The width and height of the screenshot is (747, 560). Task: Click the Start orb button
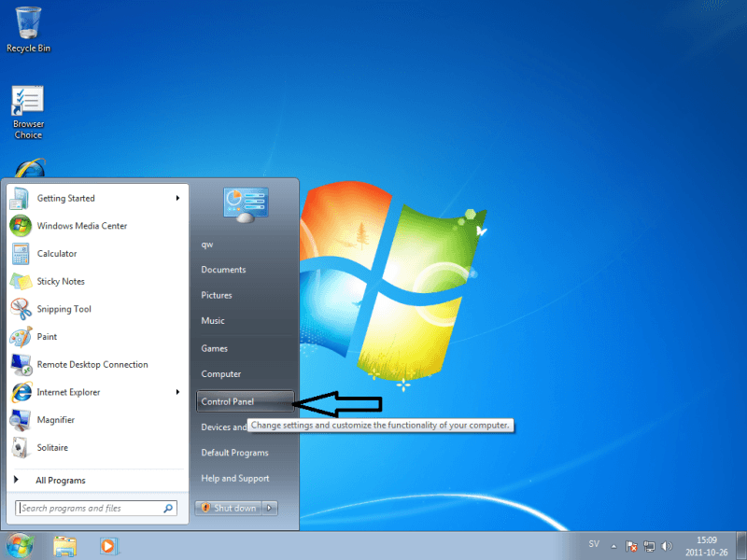coord(20,546)
